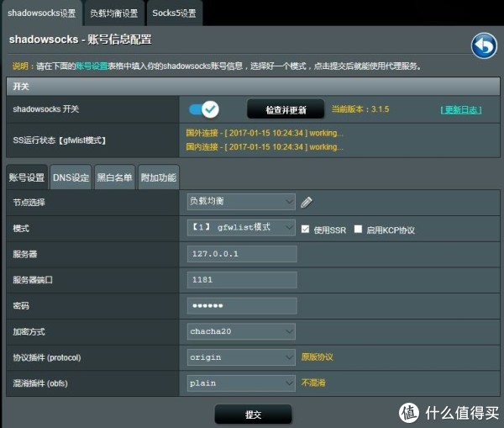Screen dimensions: 504x428
Task: Click the 服务器 field showing 127.0.0.1
Action: point(242,254)
